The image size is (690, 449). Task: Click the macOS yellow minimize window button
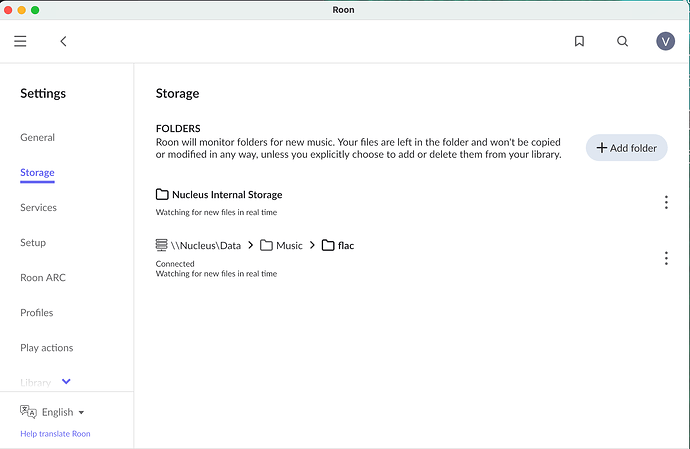click(22, 10)
